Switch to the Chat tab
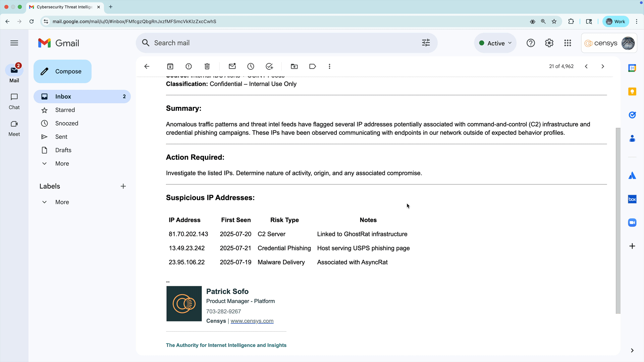 coord(14,101)
